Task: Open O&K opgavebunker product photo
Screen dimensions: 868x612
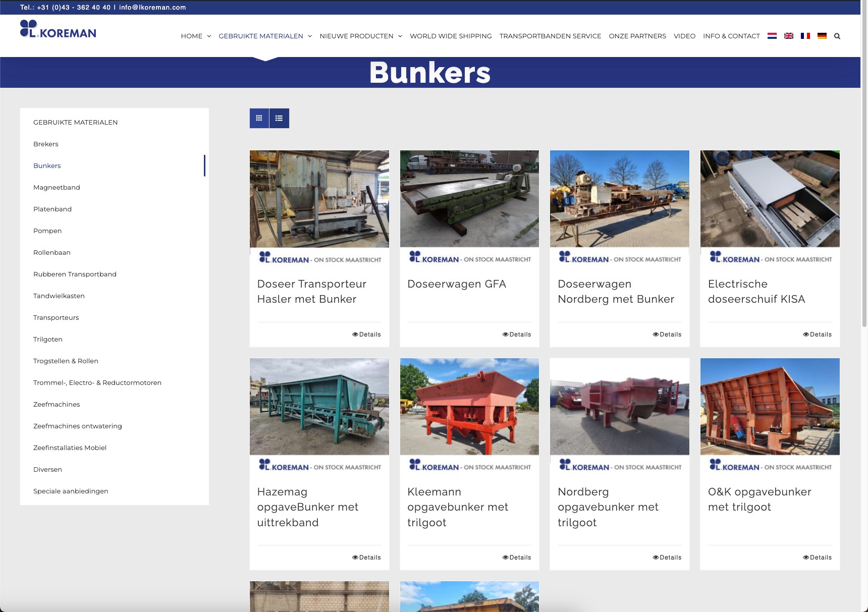Action: click(770, 416)
